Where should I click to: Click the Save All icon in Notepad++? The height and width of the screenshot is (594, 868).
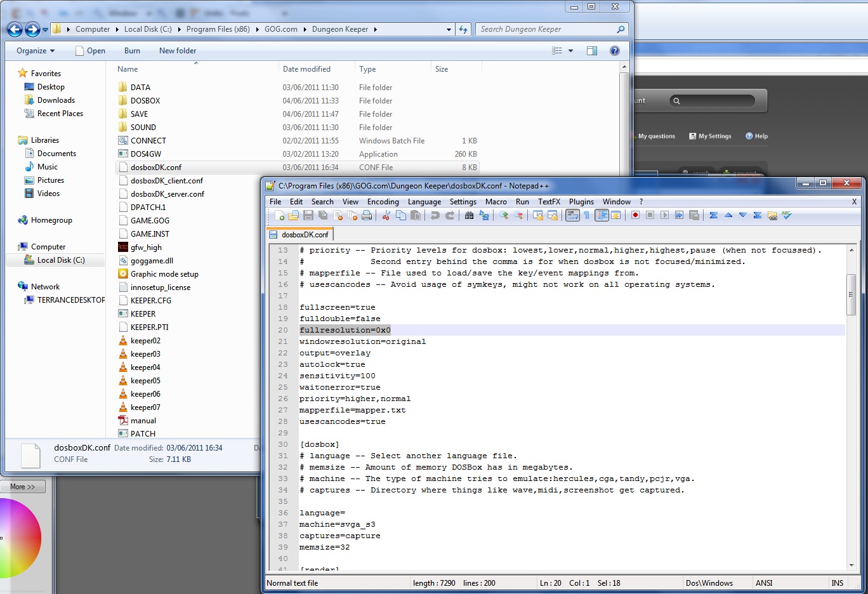pyautogui.click(x=323, y=216)
